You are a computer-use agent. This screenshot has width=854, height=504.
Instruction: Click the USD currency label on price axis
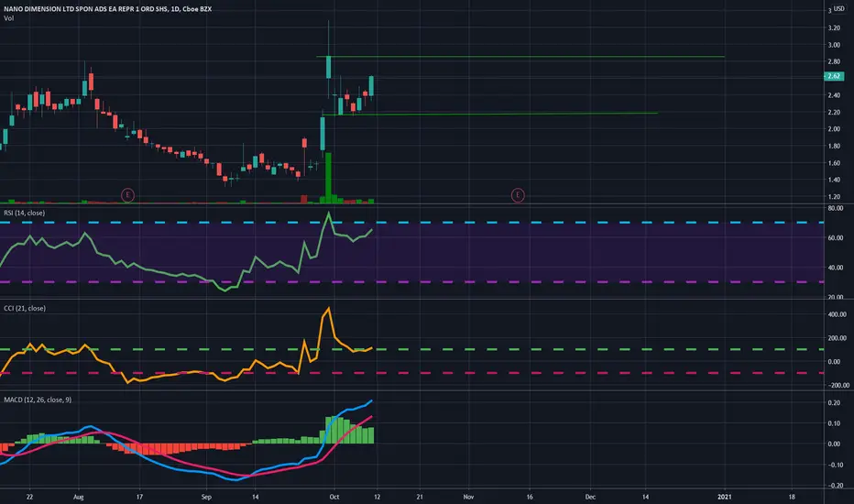[839, 9]
